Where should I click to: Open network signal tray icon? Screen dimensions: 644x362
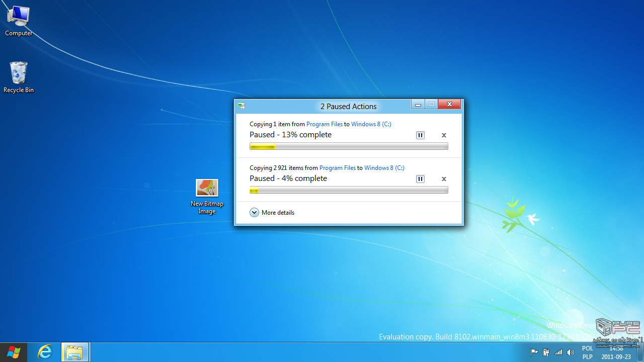tap(558, 352)
